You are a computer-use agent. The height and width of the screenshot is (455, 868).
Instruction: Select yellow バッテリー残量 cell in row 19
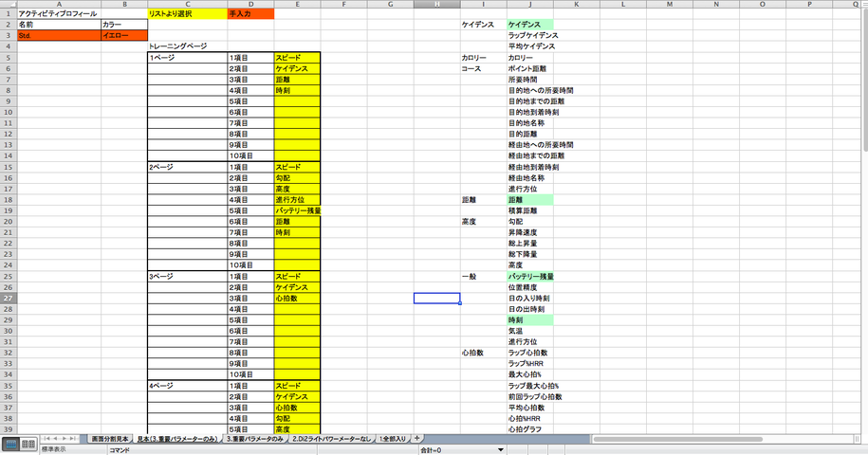[297, 210]
